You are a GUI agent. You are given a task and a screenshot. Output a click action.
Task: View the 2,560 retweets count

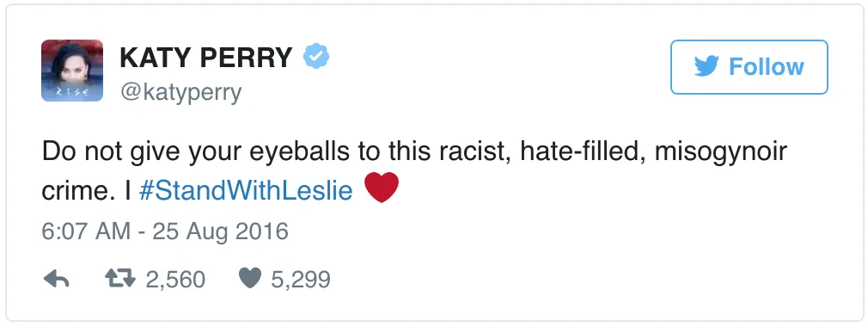click(x=175, y=280)
